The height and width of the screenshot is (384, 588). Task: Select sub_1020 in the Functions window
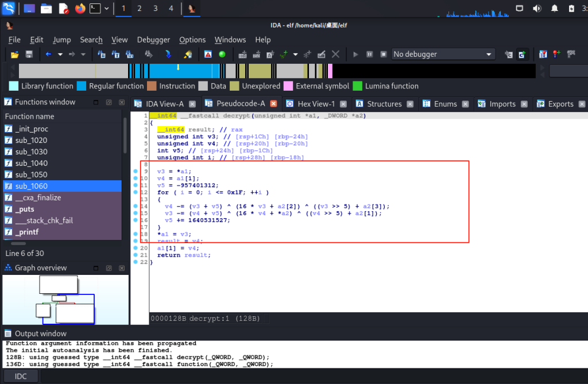click(62, 140)
